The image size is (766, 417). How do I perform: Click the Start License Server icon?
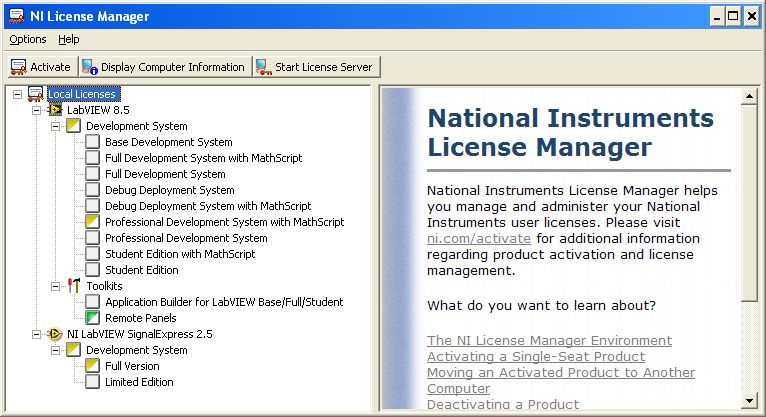click(264, 67)
